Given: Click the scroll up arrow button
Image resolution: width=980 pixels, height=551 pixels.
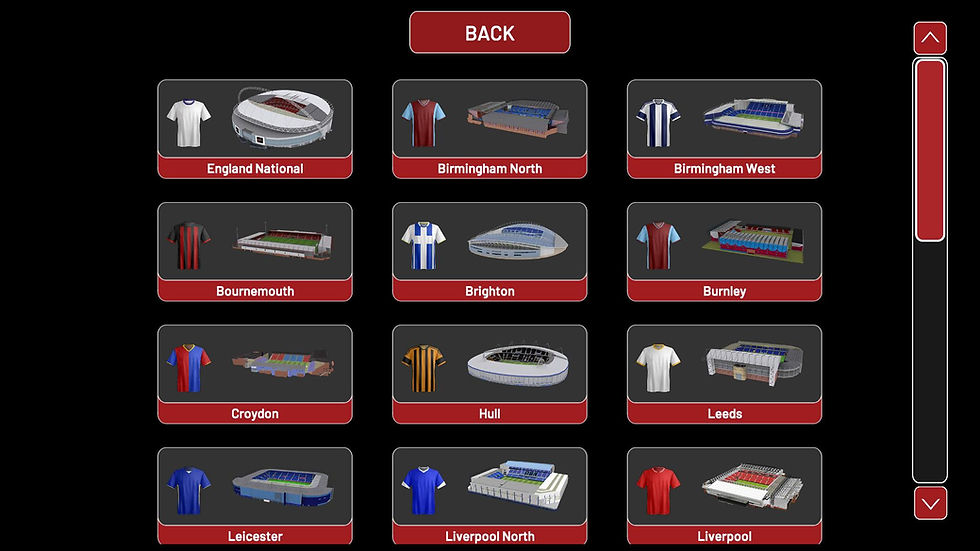Looking at the screenshot, I should tap(930, 38).
